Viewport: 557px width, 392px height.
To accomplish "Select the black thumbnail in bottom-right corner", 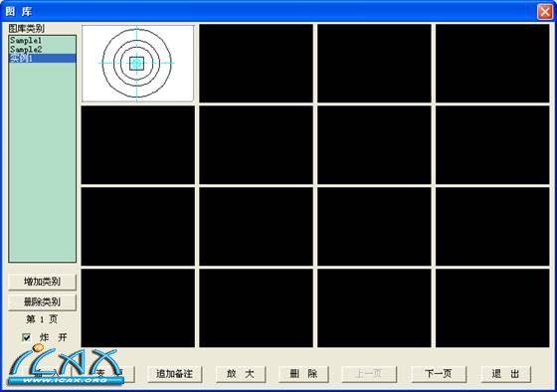I will tap(492, 308).
